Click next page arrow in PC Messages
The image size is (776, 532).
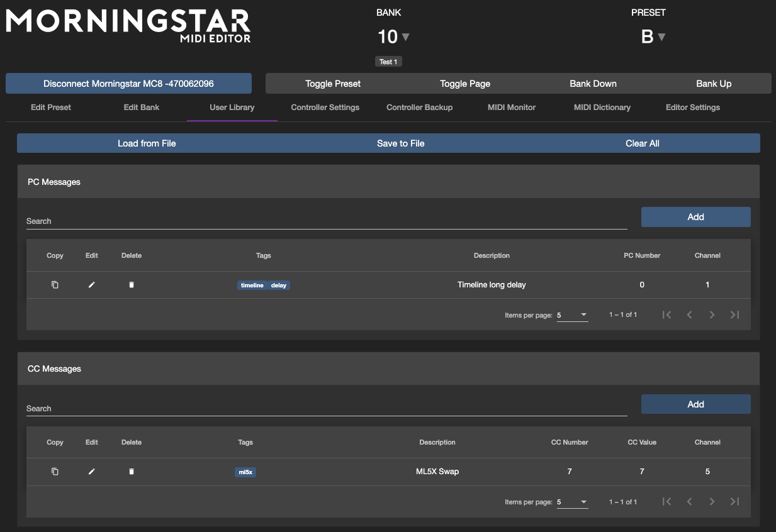pyautogui.click(x=712, y=314)
